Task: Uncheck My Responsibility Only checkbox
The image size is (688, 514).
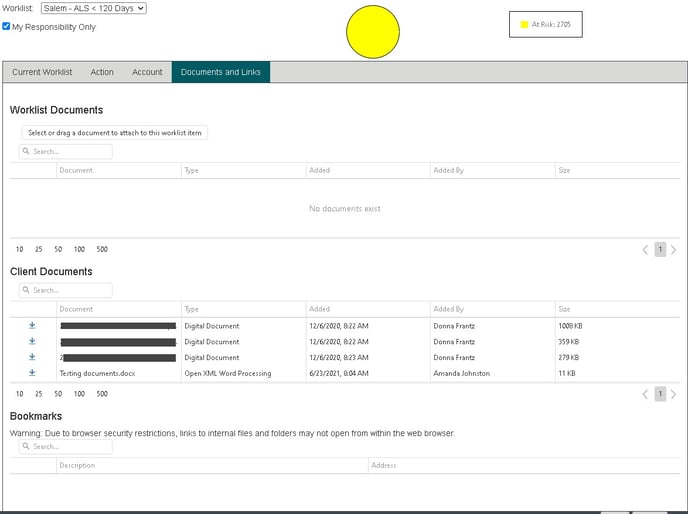Action: tap(7, 27)
